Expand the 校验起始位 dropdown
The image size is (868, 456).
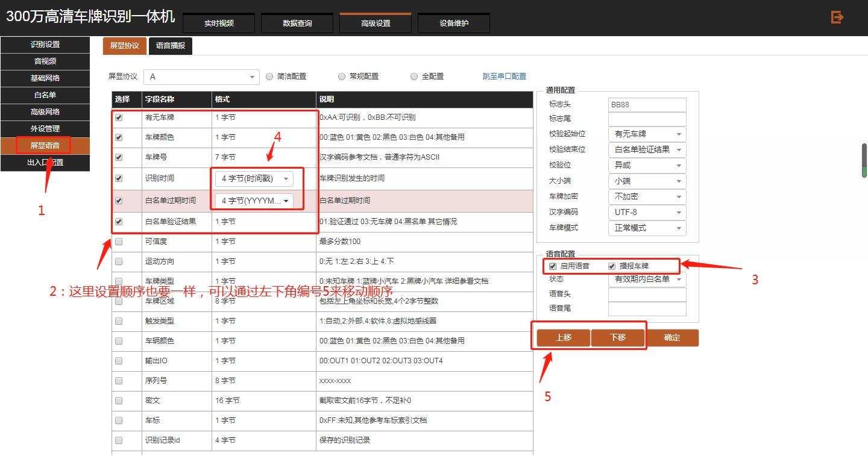tap(647, 134)
